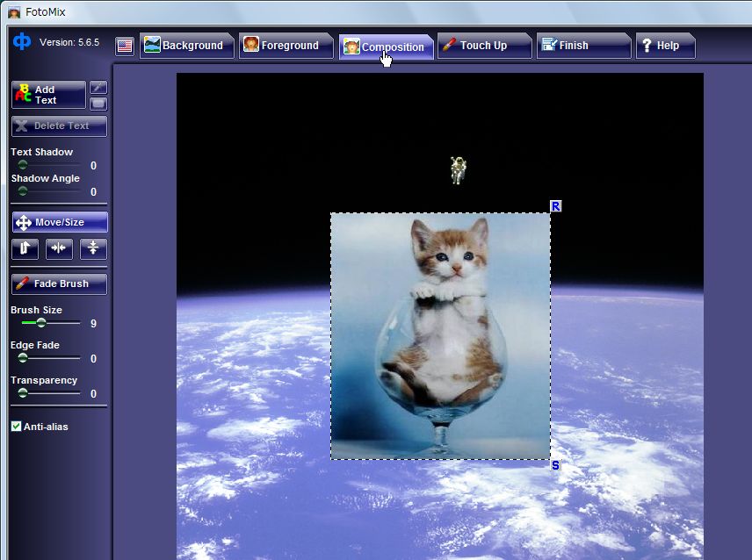Adjust the Transparency slider
The height and width of the screenshot is (560, 752).
point(50,393)
